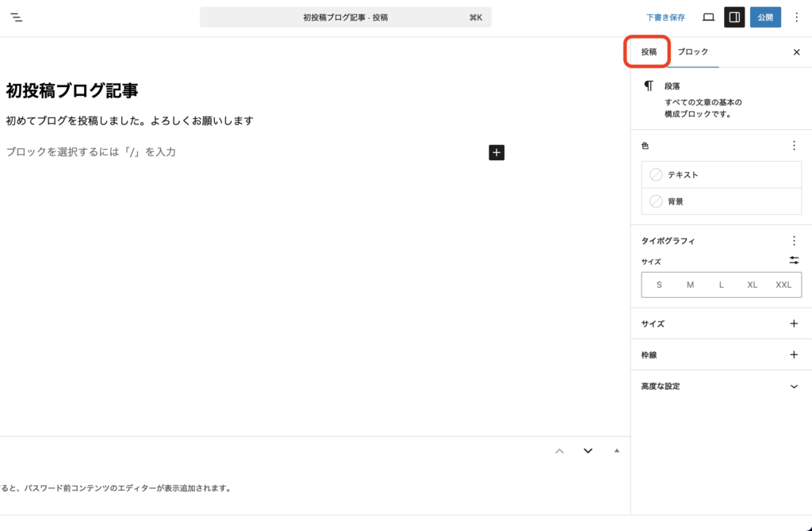Open the three-dot options menu in top bar
This screenshot has height=531, width=812.
797,17
